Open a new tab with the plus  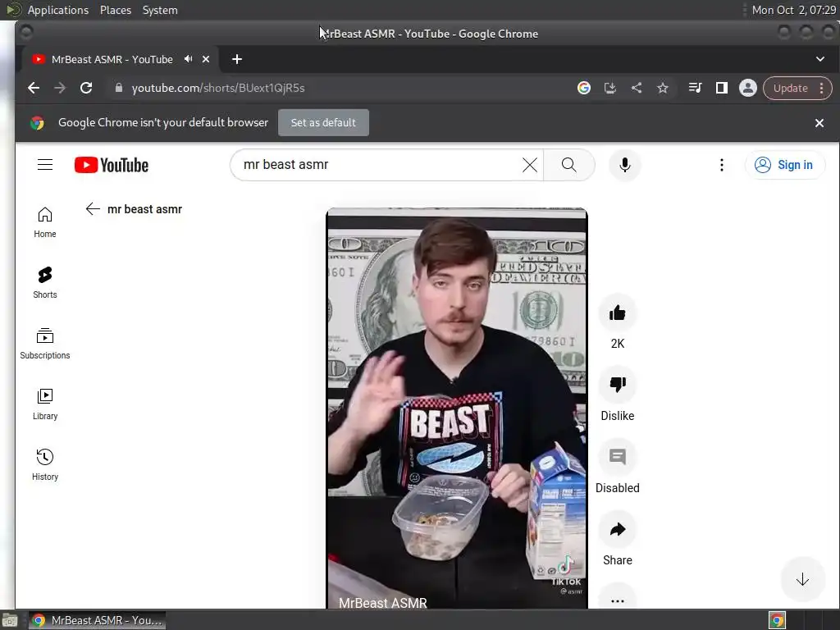coord(237,59)
